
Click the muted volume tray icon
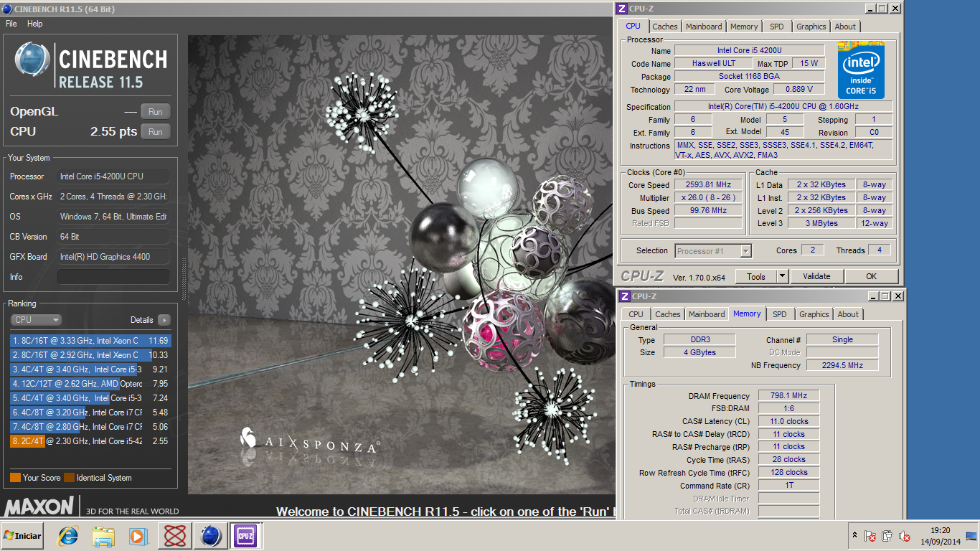(905, 536)
